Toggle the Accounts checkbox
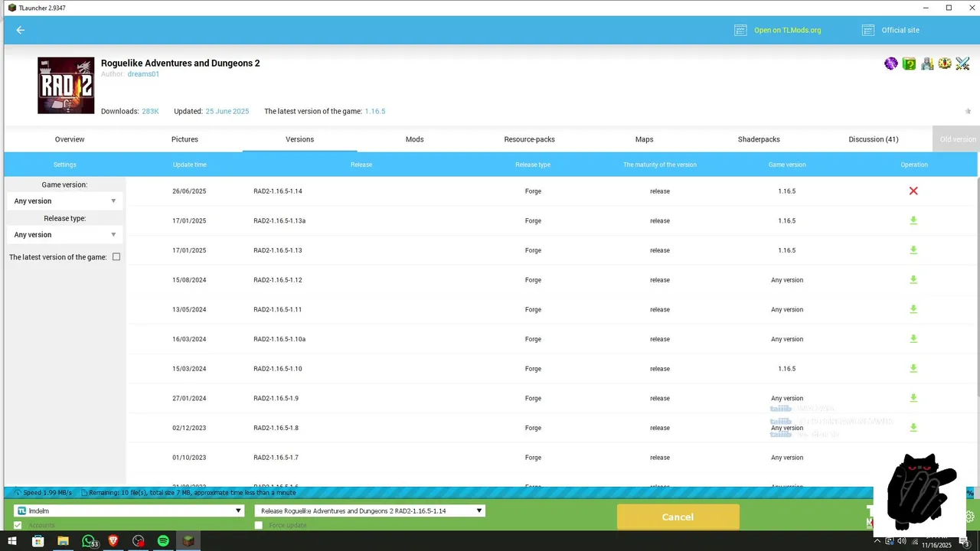980x551 pixels. [x=18, y=525]
